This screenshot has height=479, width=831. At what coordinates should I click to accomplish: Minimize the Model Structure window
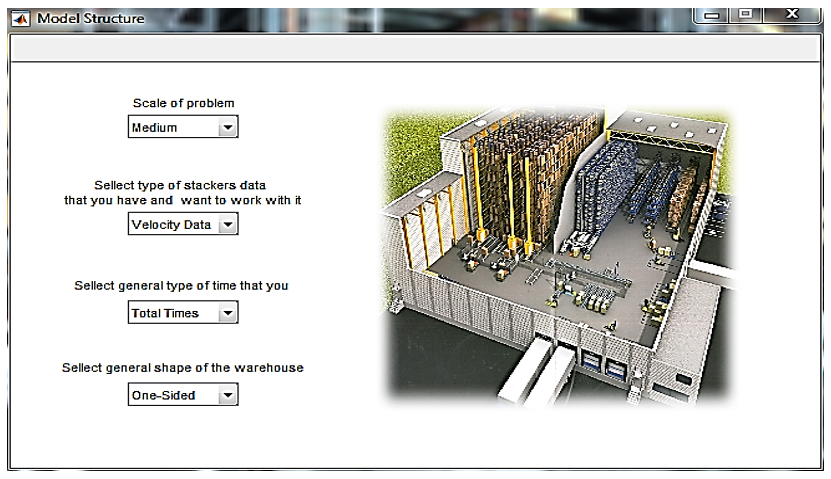(x=711, y=15)
